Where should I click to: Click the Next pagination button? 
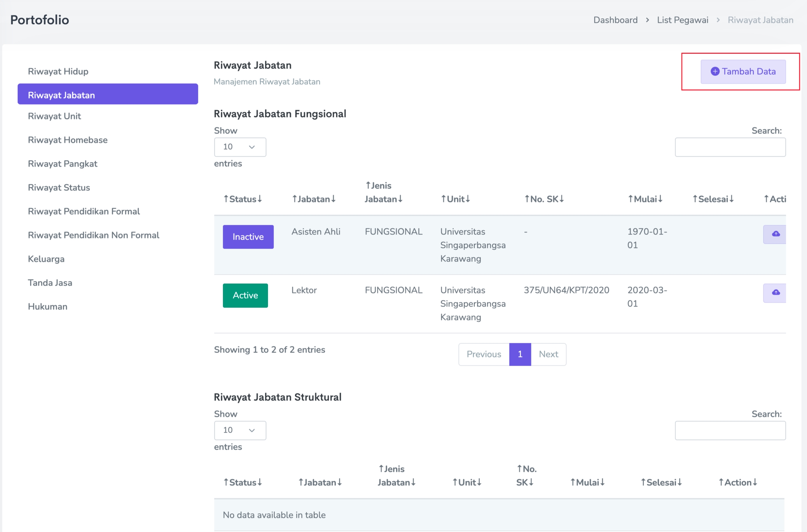point(548,354)
